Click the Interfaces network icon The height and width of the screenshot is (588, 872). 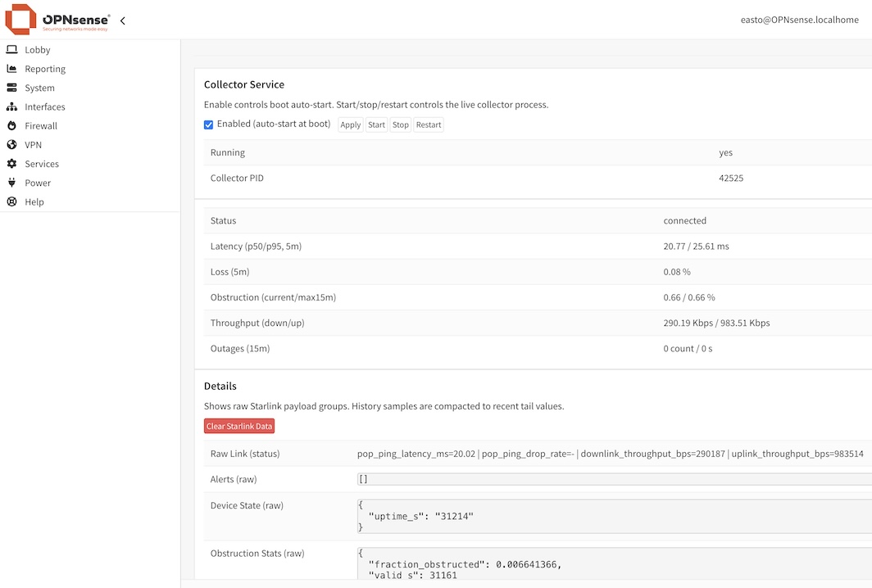coord(11,106)
